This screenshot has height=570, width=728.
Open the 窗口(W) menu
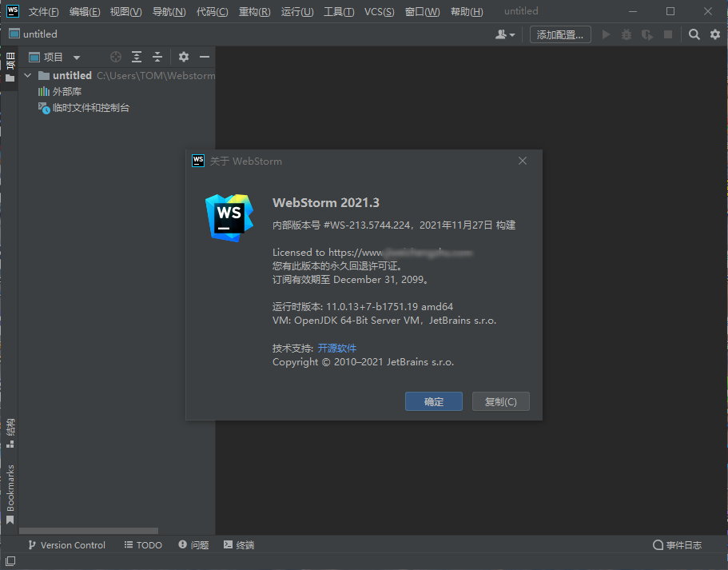pos(422,12)
